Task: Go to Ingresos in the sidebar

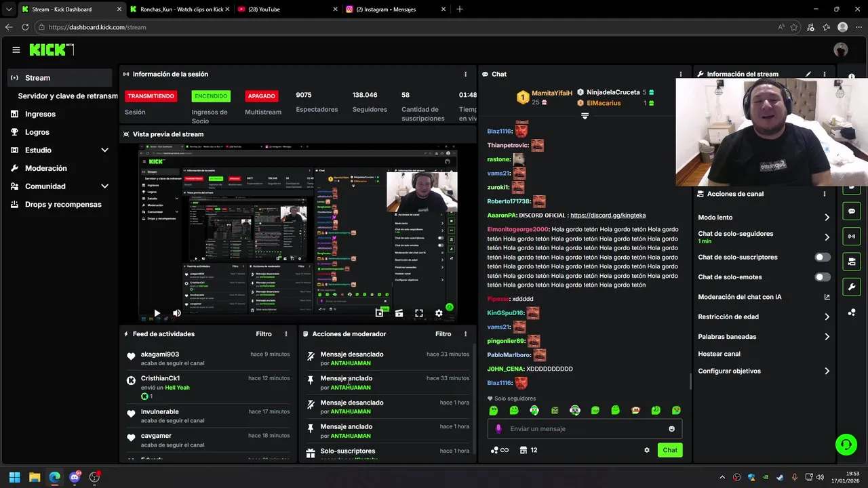Action: click(41, 115)
